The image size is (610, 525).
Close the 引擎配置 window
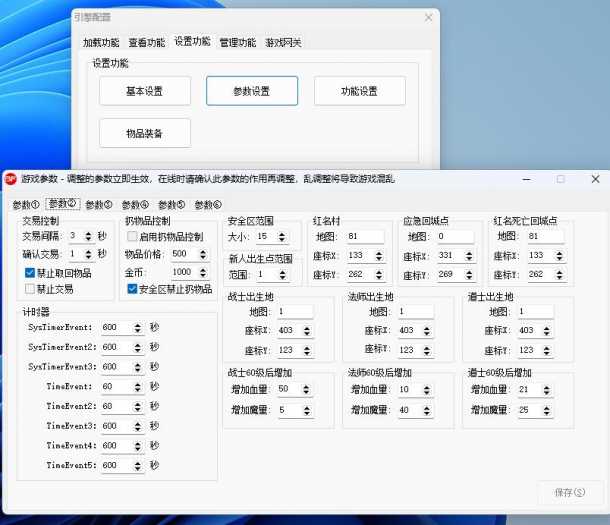click(x=429, y=17)
